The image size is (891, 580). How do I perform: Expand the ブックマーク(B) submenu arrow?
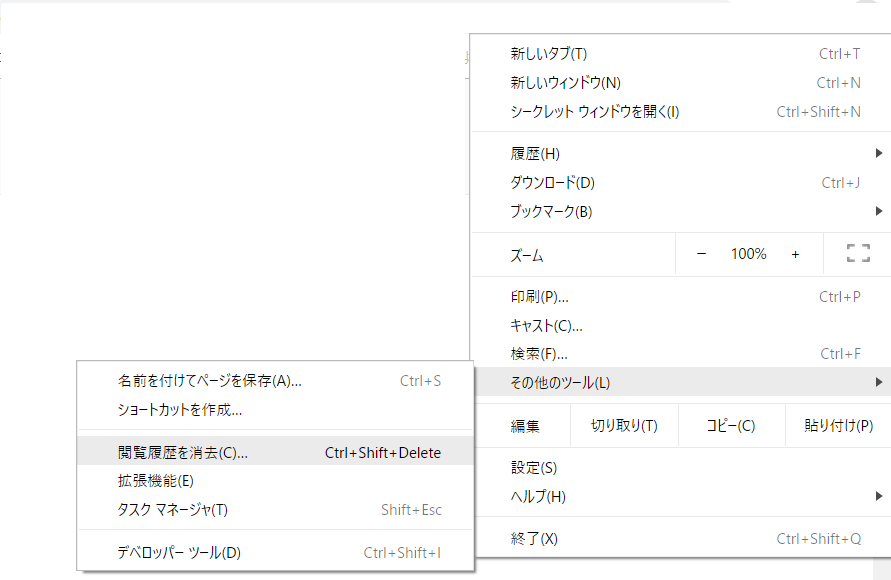(878, 211)
